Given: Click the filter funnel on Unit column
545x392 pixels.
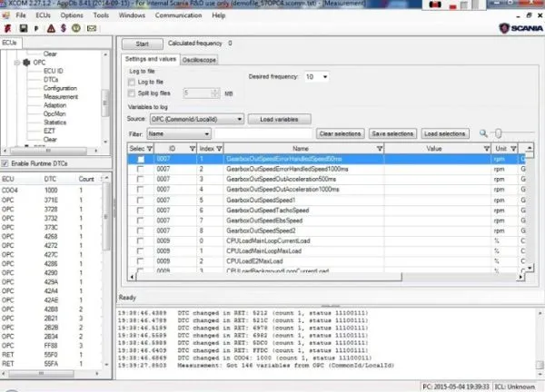Looking at the screenshot, I should [x=513, y=149].
